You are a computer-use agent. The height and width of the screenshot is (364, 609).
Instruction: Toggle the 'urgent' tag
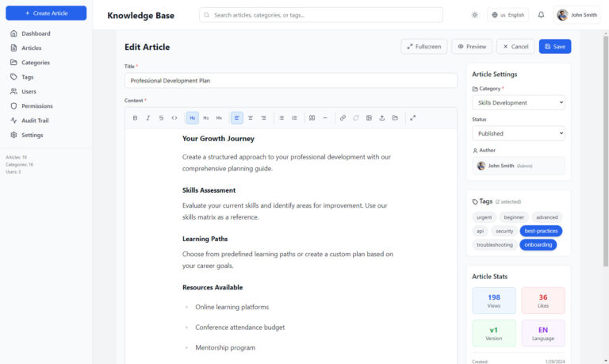tap(484, 216)
